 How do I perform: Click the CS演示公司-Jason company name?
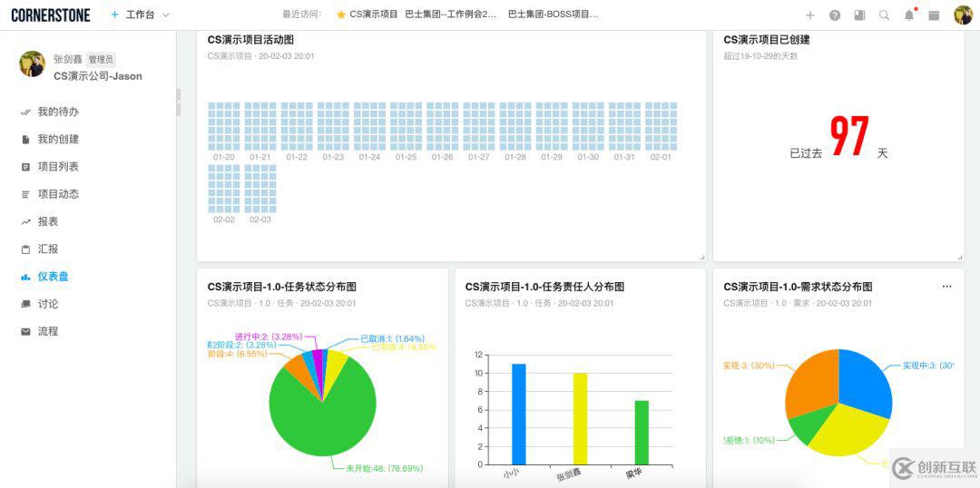[x=97, y=76]
